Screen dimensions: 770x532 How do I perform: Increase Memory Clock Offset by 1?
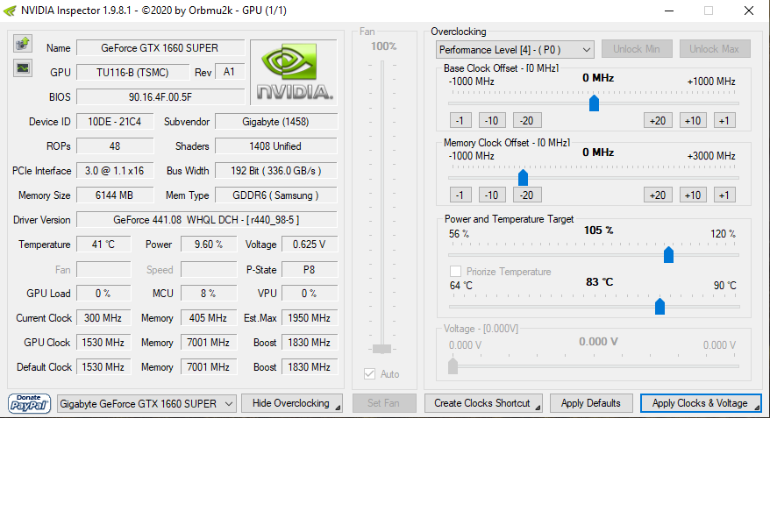point(724,195)
